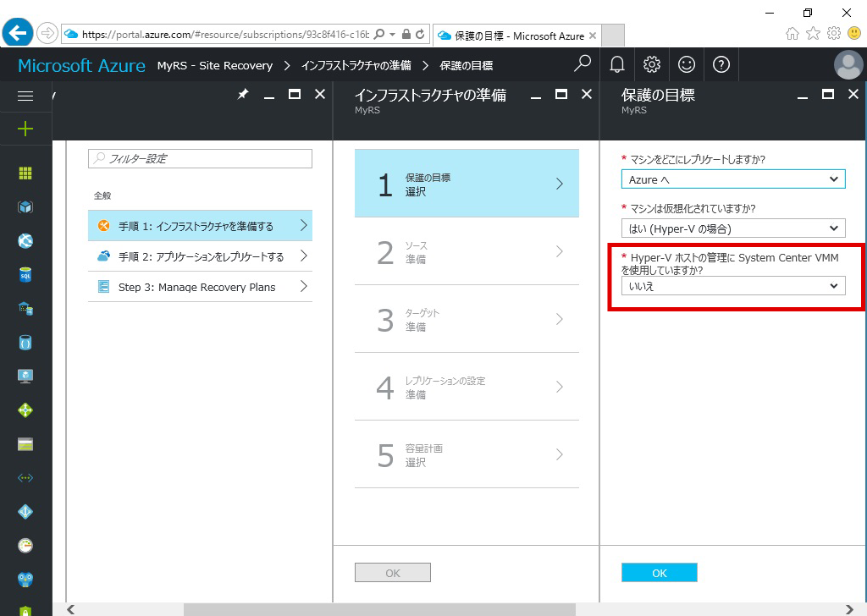Screen dimensions: 867x616
Task: Open Azure help question mark
Action: coord(721,64)
